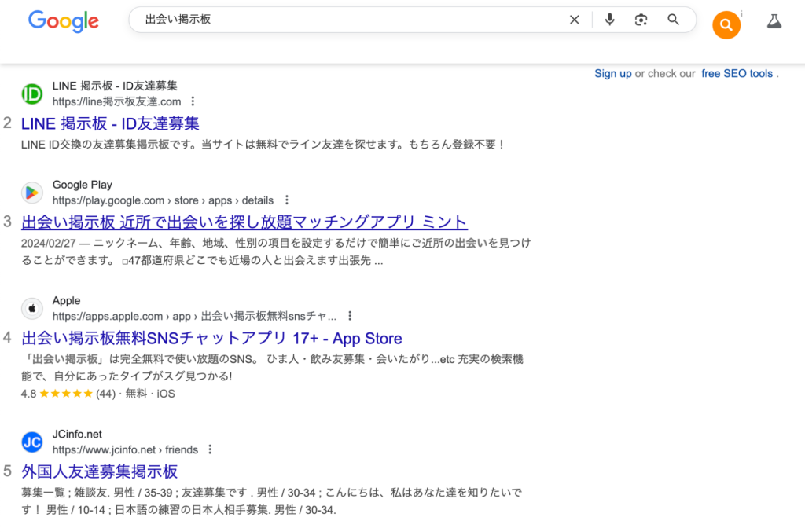Screen dimensions: 805x532
Task: Click the apps.apple.com breadcrumb URL
Action: click(x=194, y=316)
